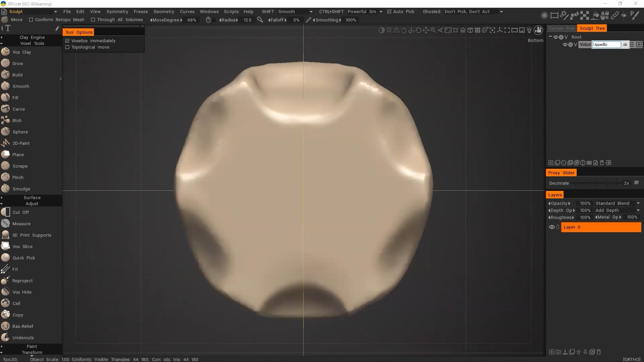Hide Layer 0 with eye icon
644x362 pixels.
pos(551,227)
